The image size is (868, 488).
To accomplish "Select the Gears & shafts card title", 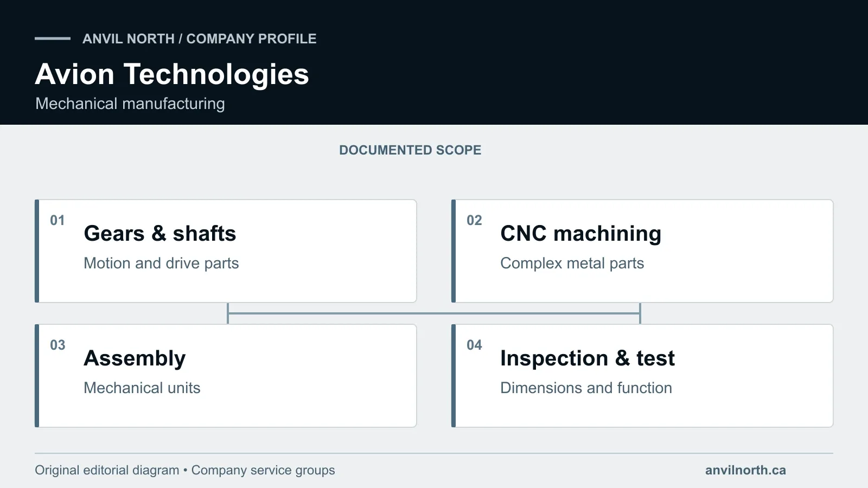I will [160, 234].
